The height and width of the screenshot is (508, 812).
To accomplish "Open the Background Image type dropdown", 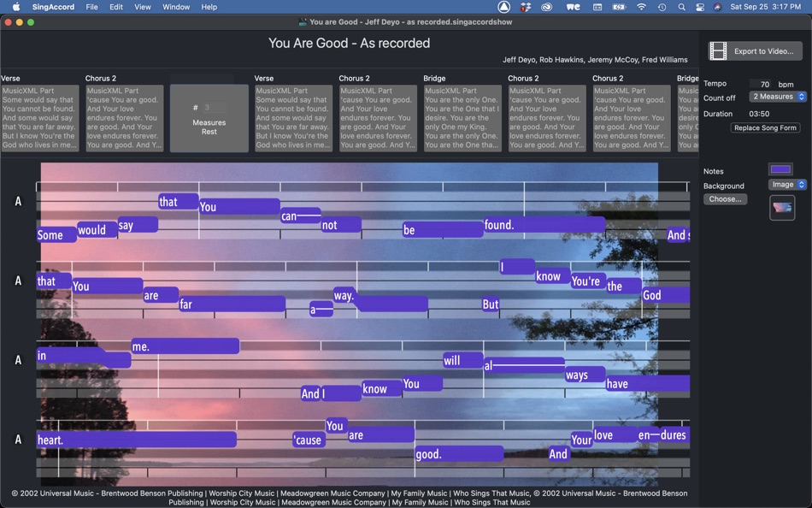I will (x=787, y=184).
